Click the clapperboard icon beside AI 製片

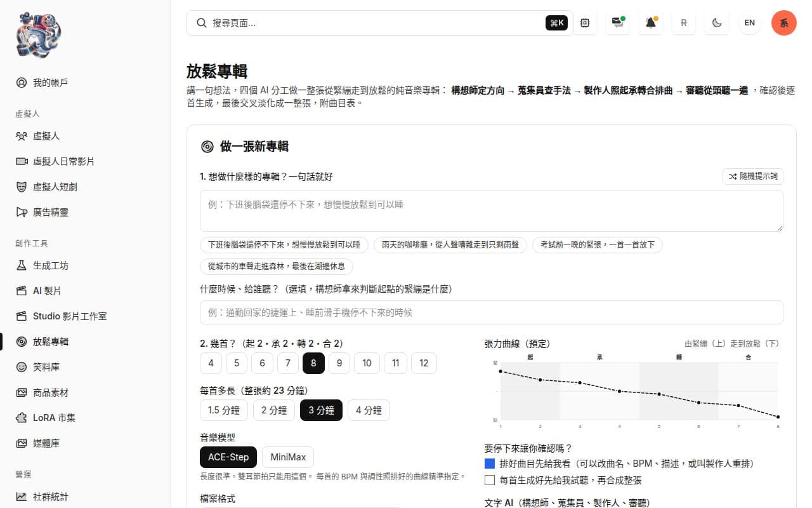pos(22,291)
